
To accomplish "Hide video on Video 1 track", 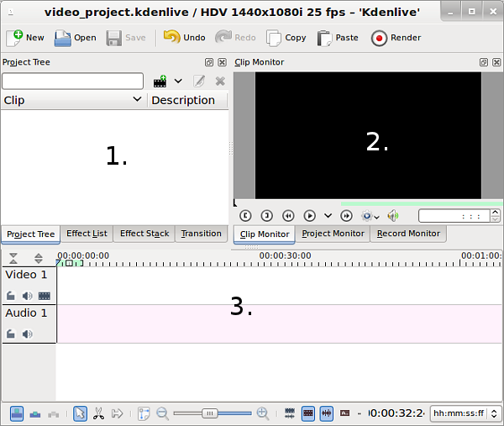I will tap(44, 296).
